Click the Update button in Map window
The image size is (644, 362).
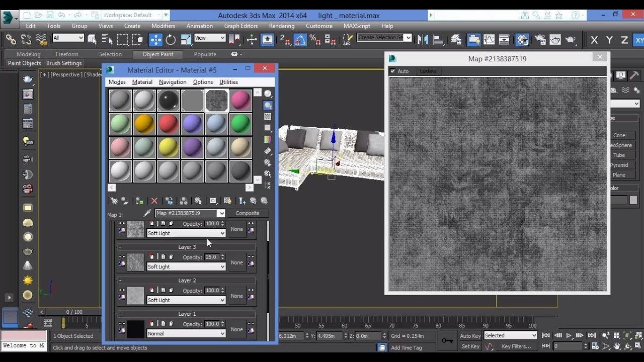tap(428, 71)
